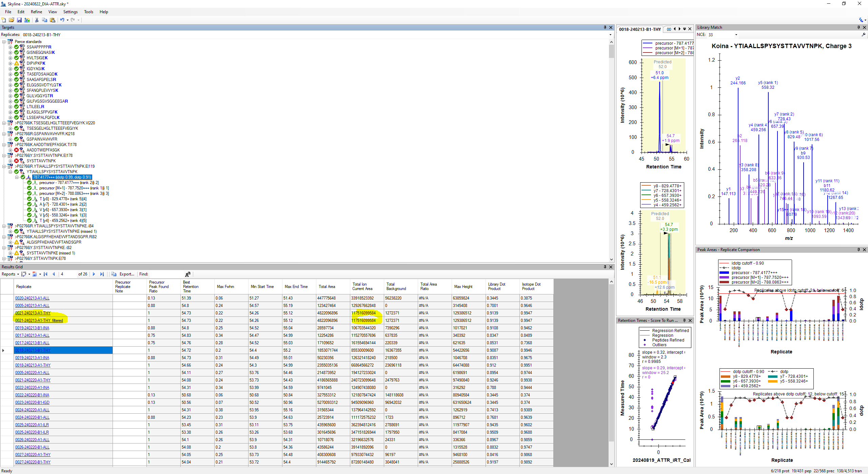Click the Library Match wrench properties icon
The width and height of the screenshot is (868, 474).
(863, 35)
